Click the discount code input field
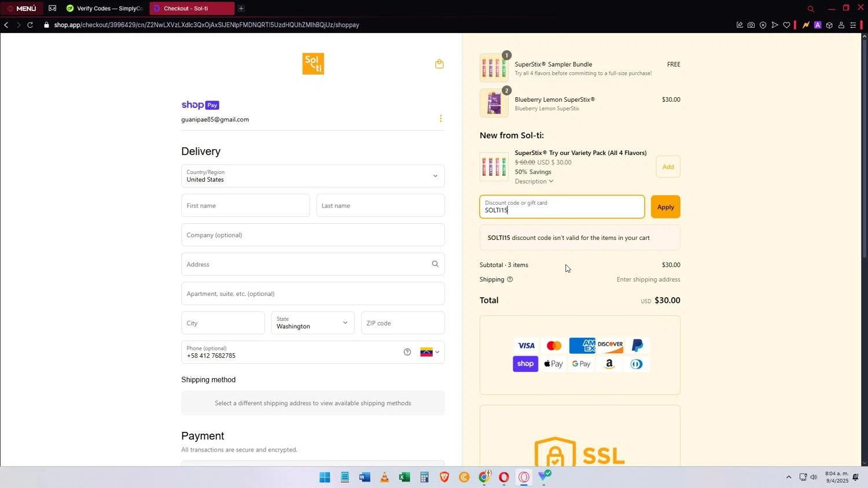The width and height of the screenshot is (868, 488). (562, 206)
